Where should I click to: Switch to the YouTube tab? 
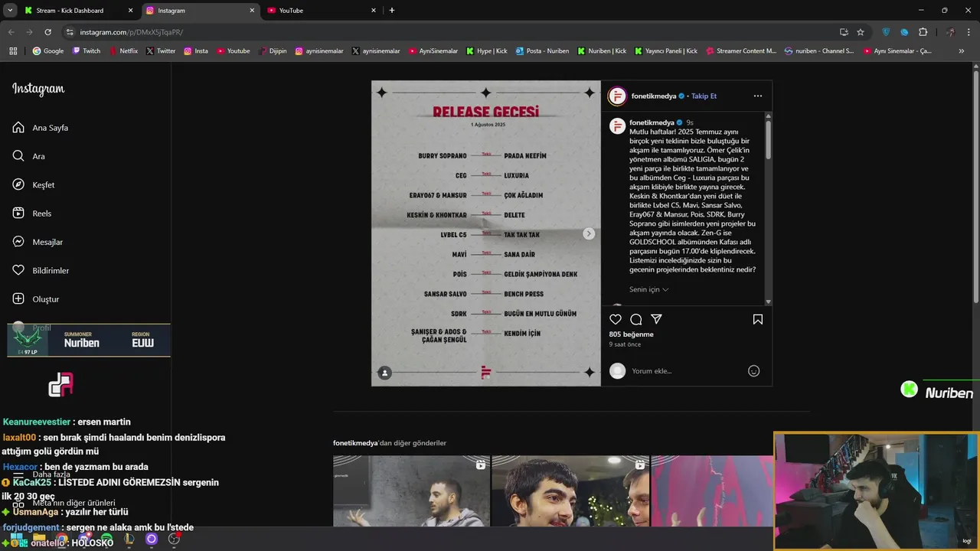(x=322, y=11)
